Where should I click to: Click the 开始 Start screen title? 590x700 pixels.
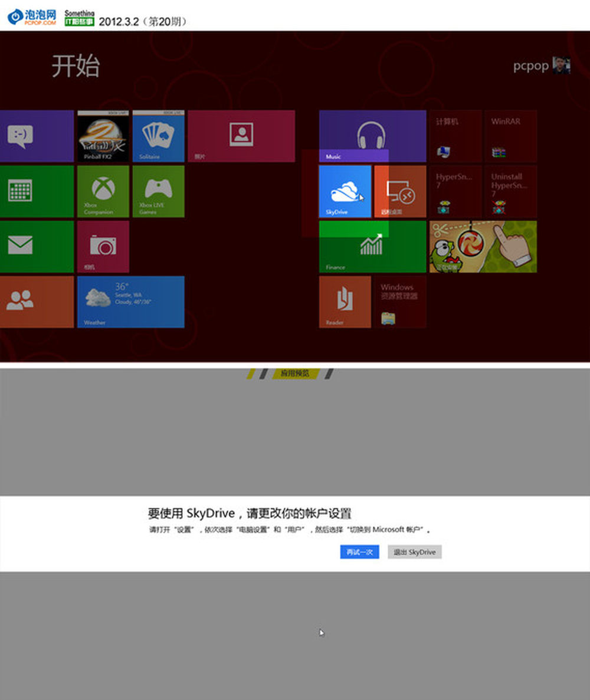pyautogui.click(x=76, y=66)
